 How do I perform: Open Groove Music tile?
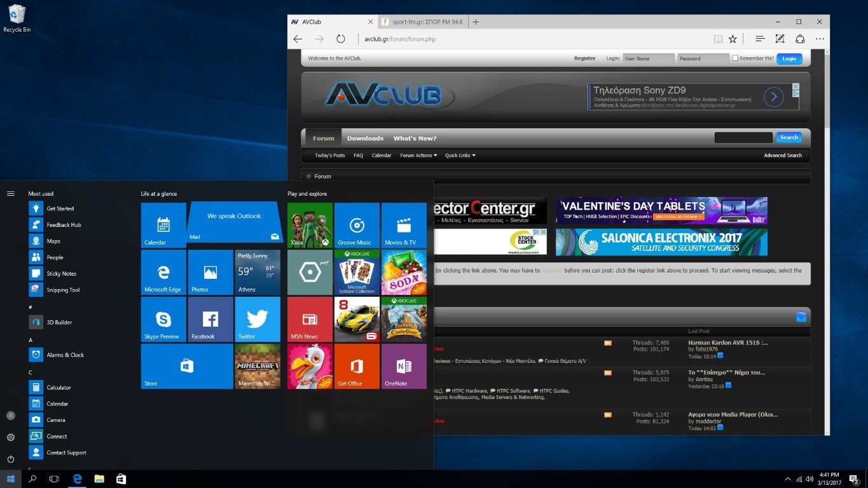coord(357,225)
